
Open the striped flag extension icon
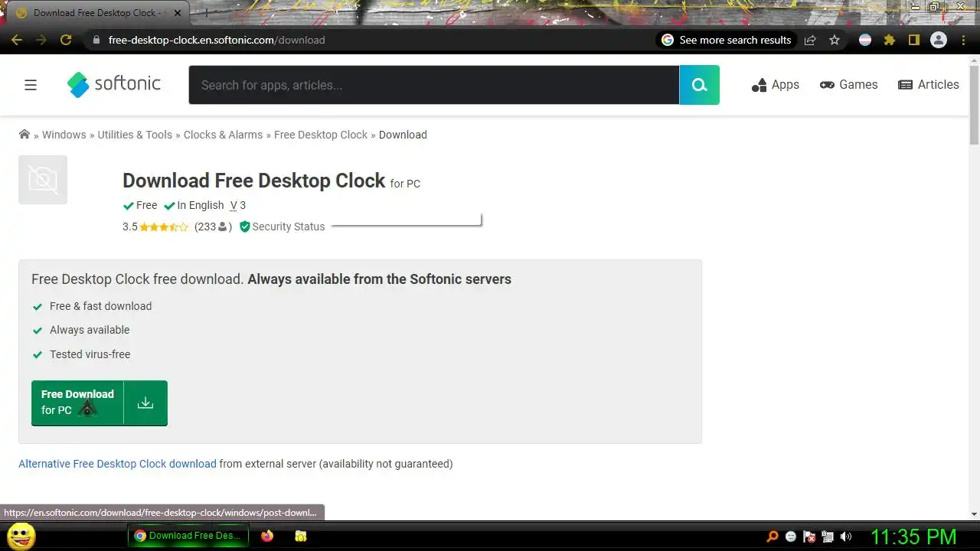pos(865,40)
